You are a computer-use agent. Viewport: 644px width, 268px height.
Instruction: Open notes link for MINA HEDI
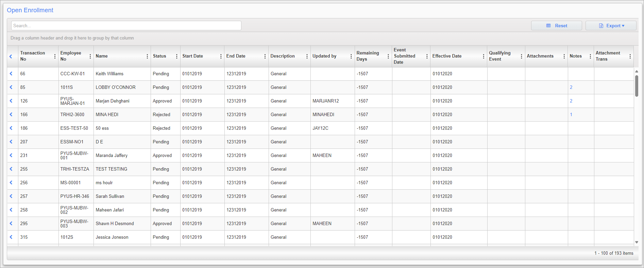(571, 114)
